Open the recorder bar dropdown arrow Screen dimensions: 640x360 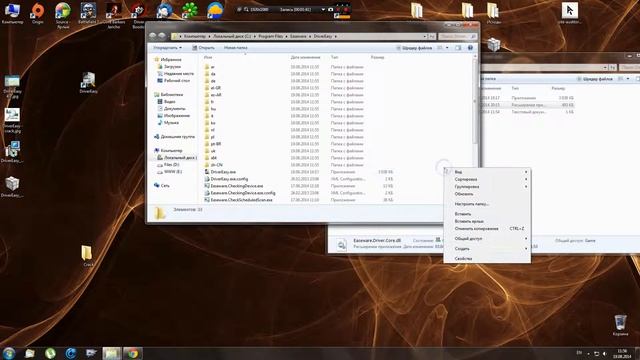click(x=323, y=9)
